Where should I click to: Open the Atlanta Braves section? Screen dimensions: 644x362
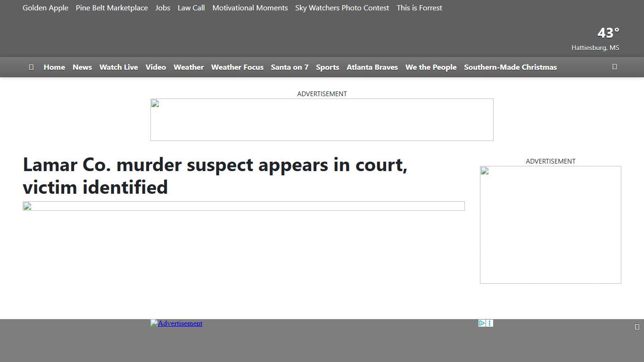(x=372, y=67)
